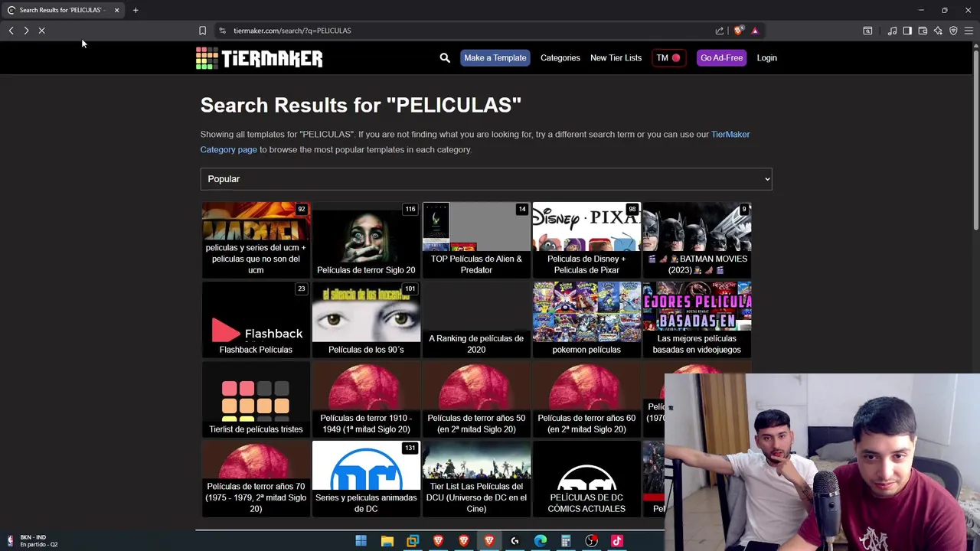Go back with browser back arrow
Viewport: 980px width, 551px height.
[x=11, y=31]
